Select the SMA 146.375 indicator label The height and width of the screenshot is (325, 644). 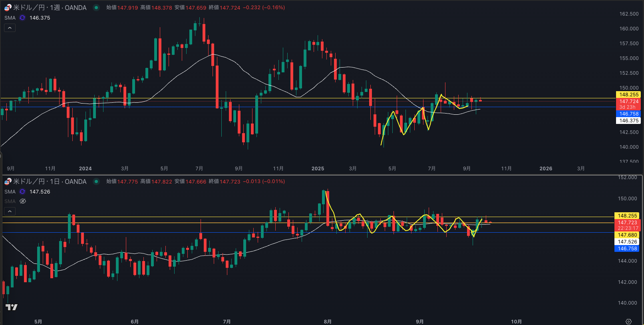tap(10, 18)
